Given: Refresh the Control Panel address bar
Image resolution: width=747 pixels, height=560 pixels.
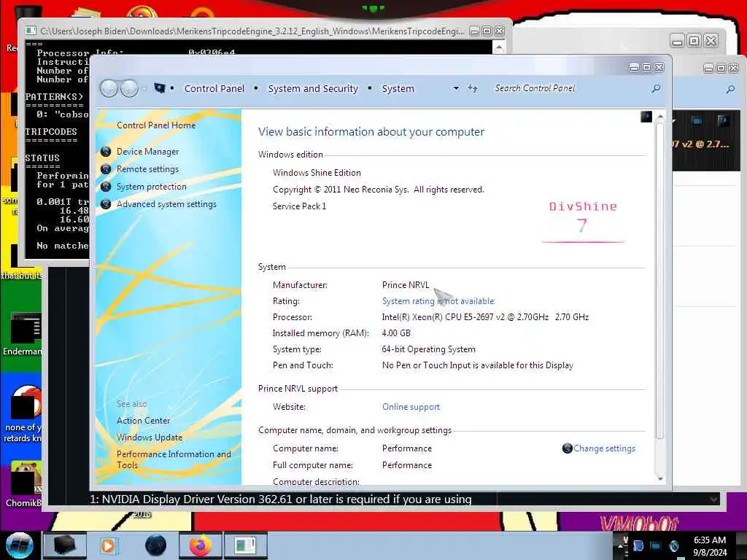Looking at the screenshot, I should [472, 88].
